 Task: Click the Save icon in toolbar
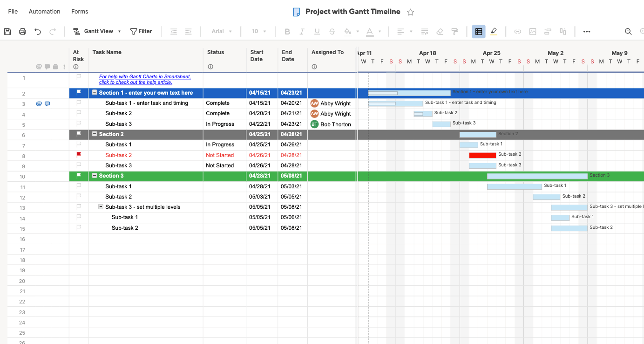[7, 32]
